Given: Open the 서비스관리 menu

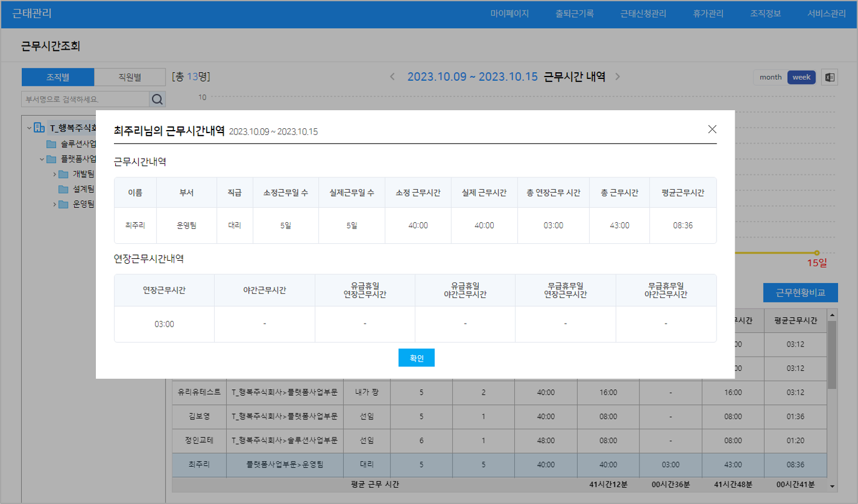Looking at the screenshot, I should (826, 14).
